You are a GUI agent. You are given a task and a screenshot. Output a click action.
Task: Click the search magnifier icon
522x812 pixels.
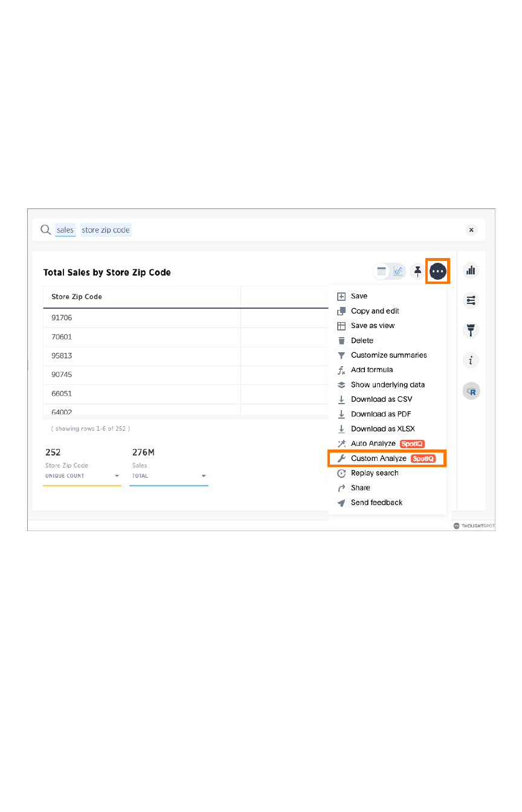pyautogui.click(x=45, y=230)
